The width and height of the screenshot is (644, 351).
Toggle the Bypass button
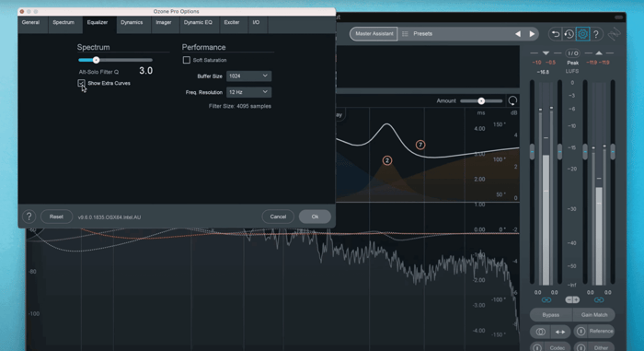551,315
